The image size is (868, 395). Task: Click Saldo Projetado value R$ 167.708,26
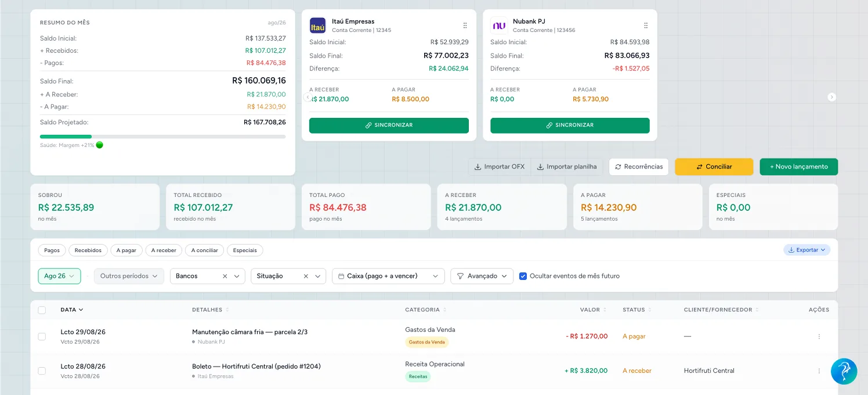pos(265,123)
